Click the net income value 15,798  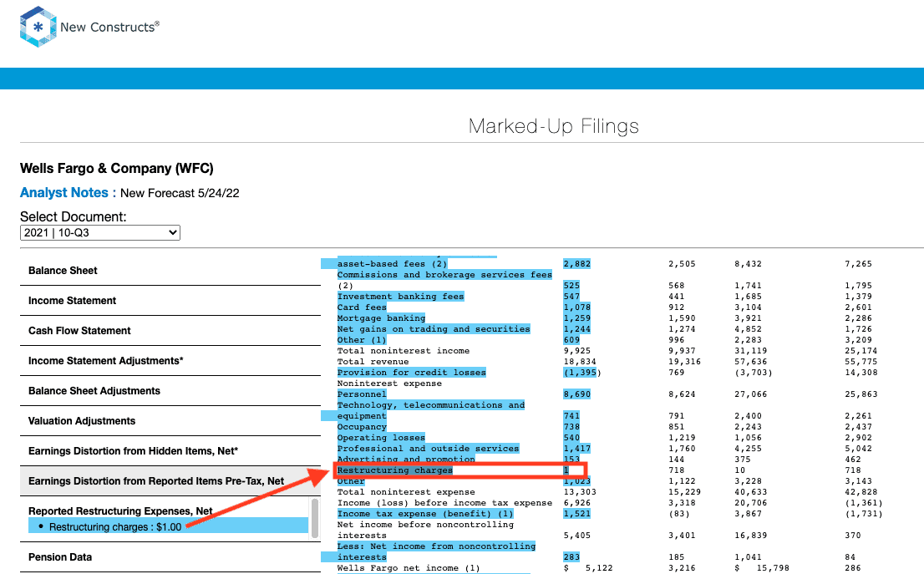[x=773, y=568]
